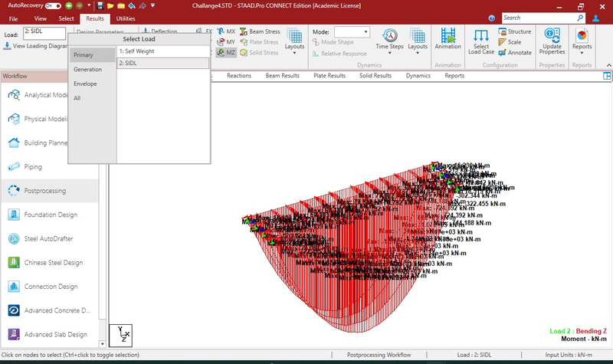Open the Piping workflow

point(15,166)
